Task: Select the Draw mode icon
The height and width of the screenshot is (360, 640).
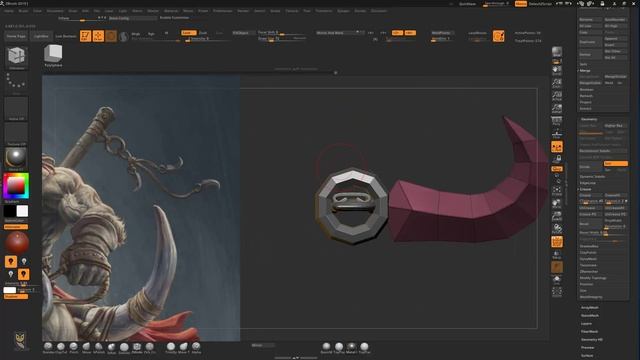Action: point(98,36)
